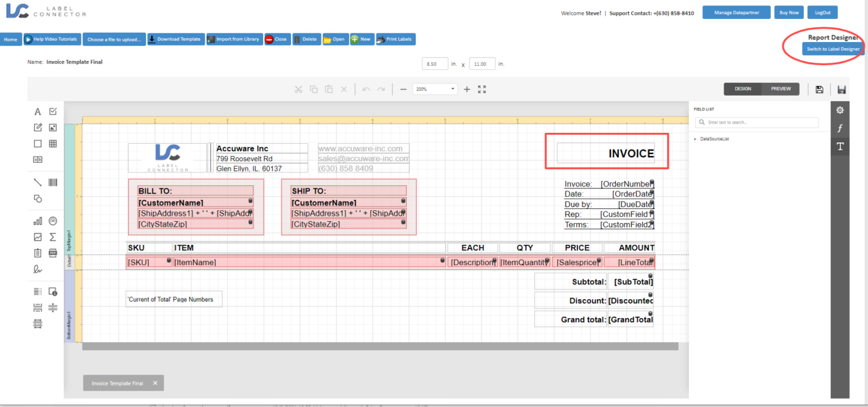The image size is (868, 407).
Task: Expand the DataSourceList tree node
Action: (695, 139)
